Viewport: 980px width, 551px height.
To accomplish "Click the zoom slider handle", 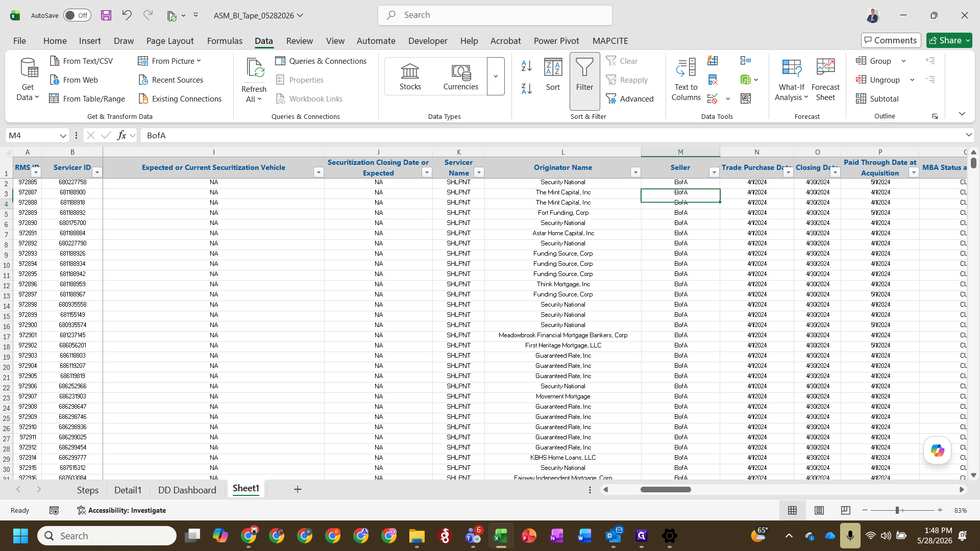I will (x=897, y=510).
